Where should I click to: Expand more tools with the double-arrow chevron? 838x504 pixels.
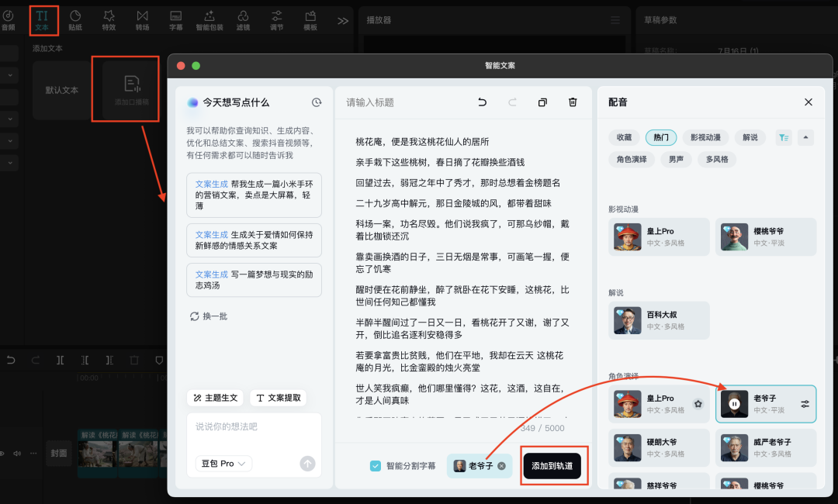(341, 21)
